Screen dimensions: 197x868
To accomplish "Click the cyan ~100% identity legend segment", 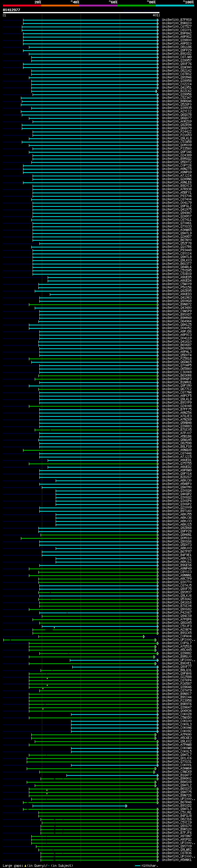I will coord(175,6).
